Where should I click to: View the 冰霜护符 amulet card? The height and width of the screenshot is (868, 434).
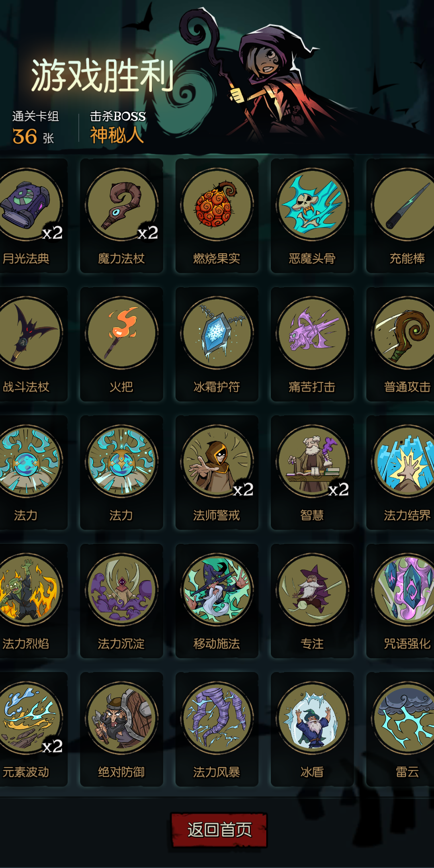coord(217,344)
